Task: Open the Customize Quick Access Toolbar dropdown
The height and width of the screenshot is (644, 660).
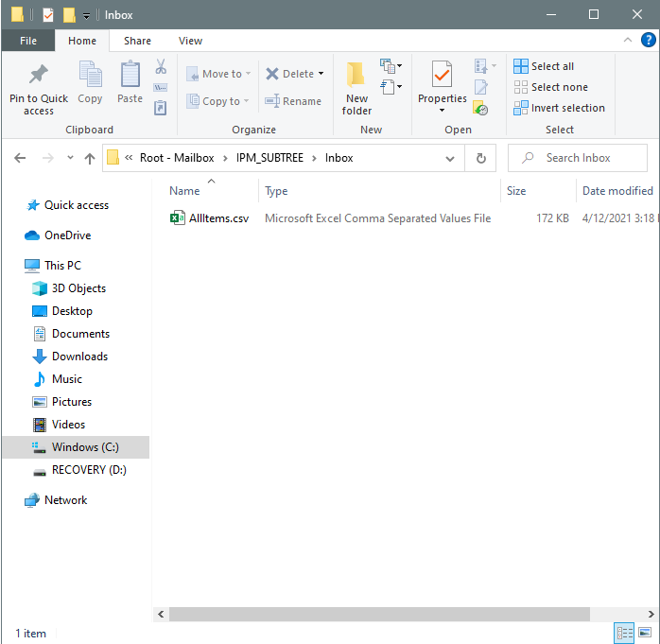Action: [86, 16]
